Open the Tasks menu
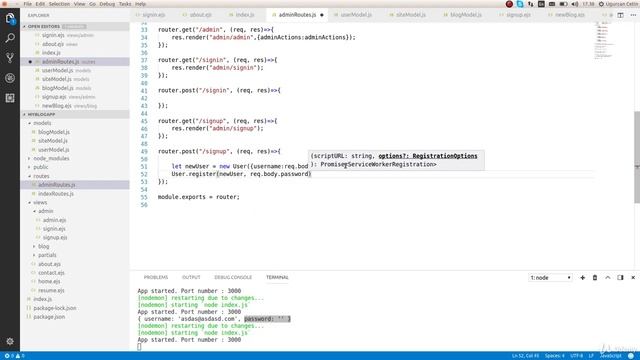The width and height of the screenshot is (640, 360). [x=125, y=4]
